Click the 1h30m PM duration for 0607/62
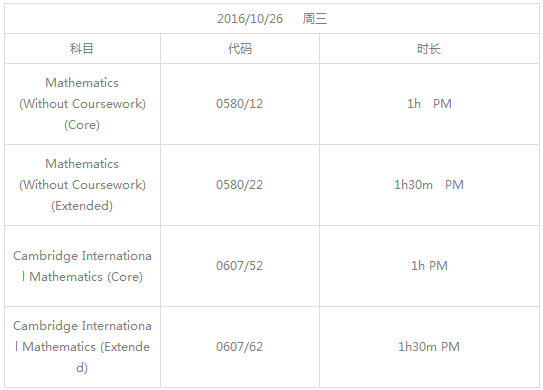Screen dimensions: 543x390 (429, 347)
